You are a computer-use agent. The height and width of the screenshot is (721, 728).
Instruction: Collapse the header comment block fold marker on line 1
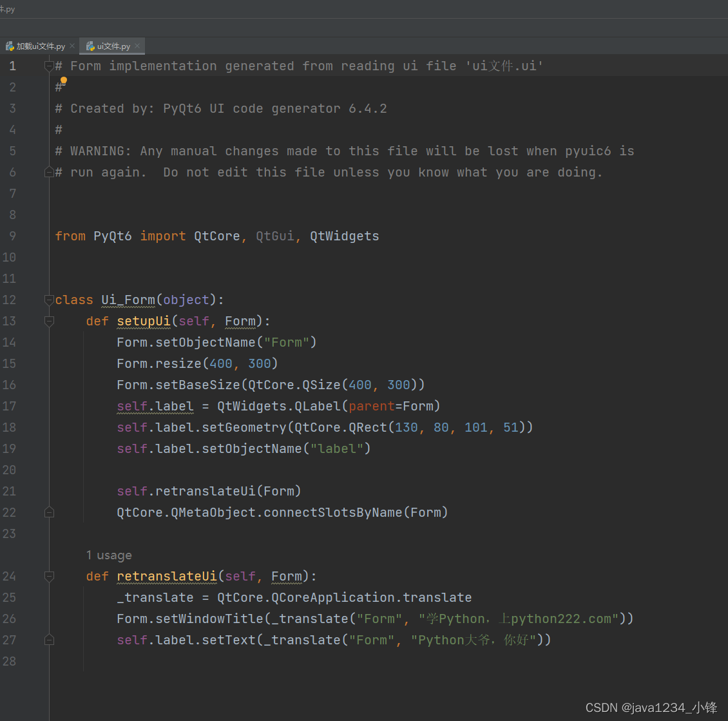click(x=49, y=66)
